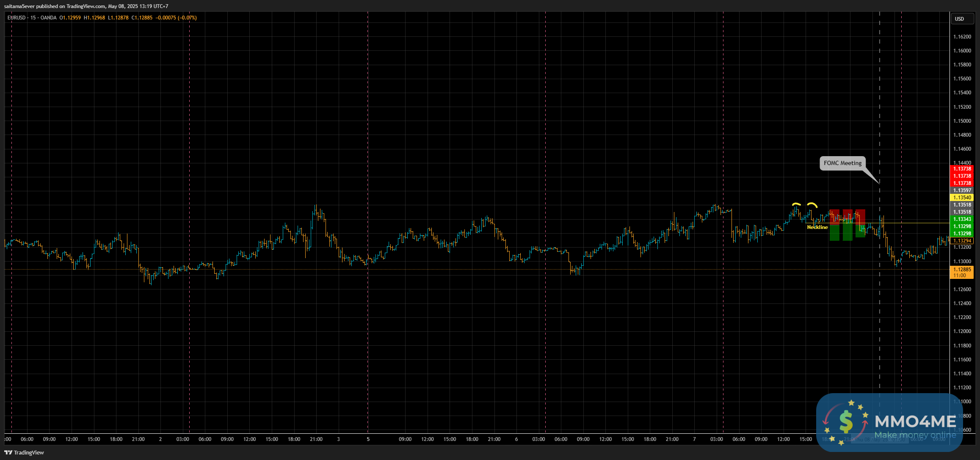
Task: Click the topmost red 1.13738 price tag
Action: tap(962, 169)
